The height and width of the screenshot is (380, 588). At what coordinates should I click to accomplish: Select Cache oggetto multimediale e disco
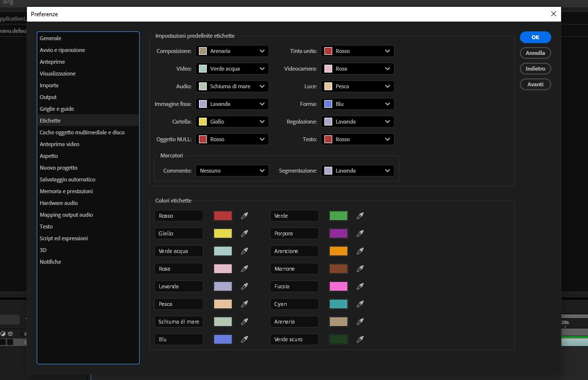click(x=88, y=132)
